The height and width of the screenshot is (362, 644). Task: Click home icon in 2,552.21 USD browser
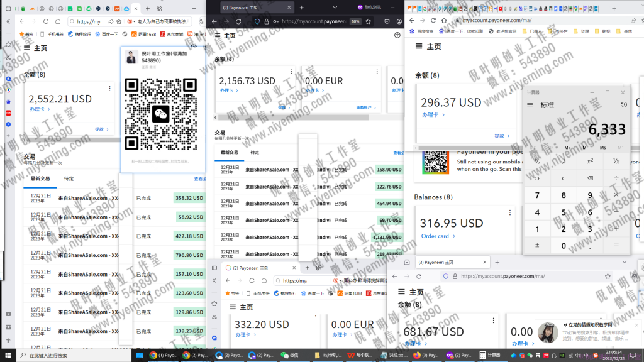pos(58,21)
